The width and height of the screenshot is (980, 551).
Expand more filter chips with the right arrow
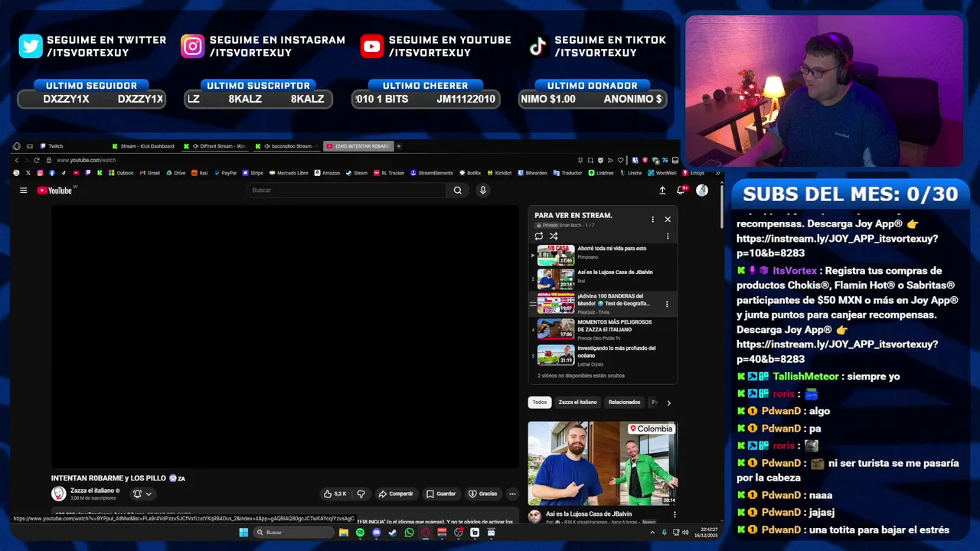(668, 403)
